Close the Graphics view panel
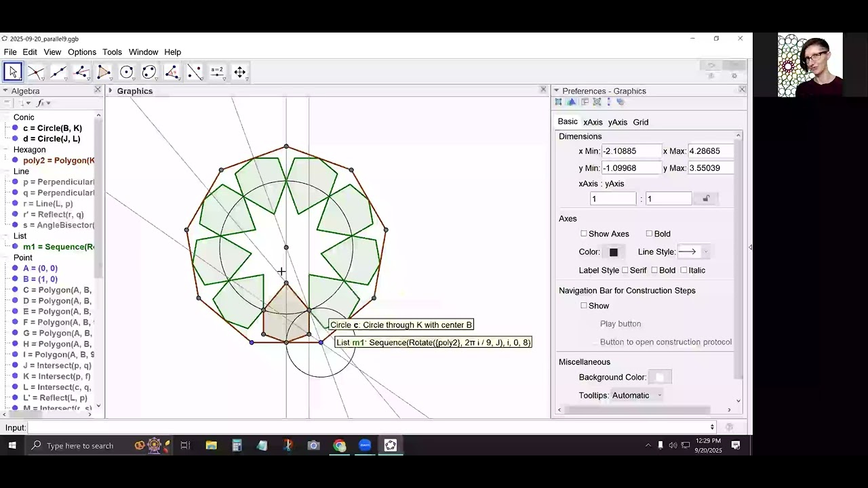 pyautogui.click(x=543, y=90)
